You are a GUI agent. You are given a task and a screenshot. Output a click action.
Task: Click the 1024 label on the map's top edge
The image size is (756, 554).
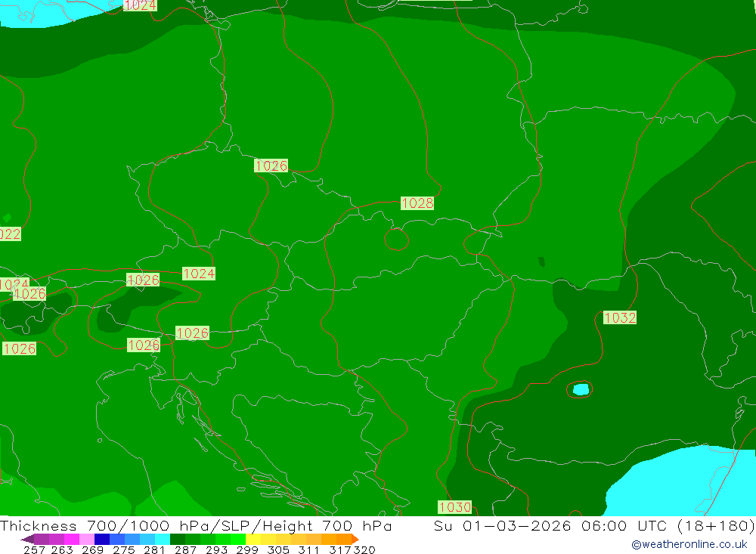141,5
